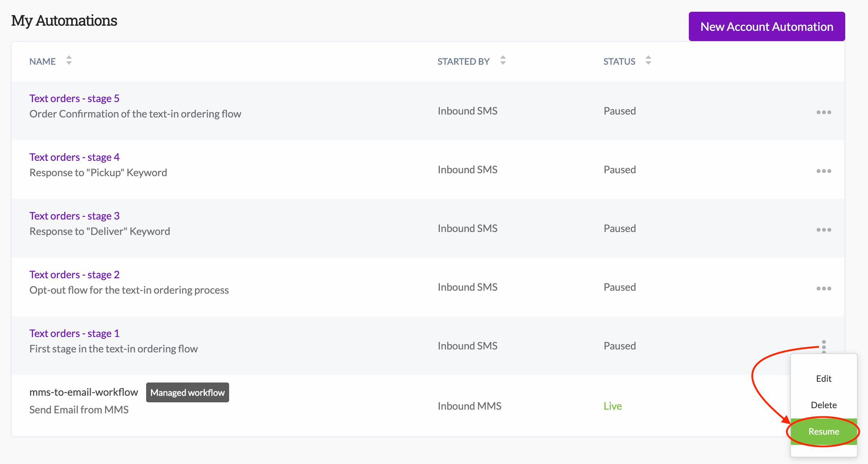Click the Managed workflow badge
This screenshot has width=868, height=464.
[187, 392]
